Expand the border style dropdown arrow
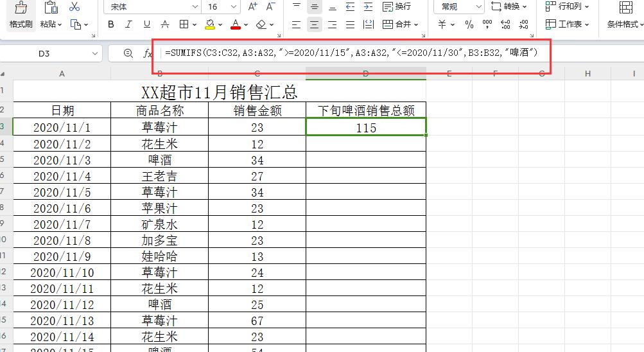644x352 pixels. (x=195, y=24)
